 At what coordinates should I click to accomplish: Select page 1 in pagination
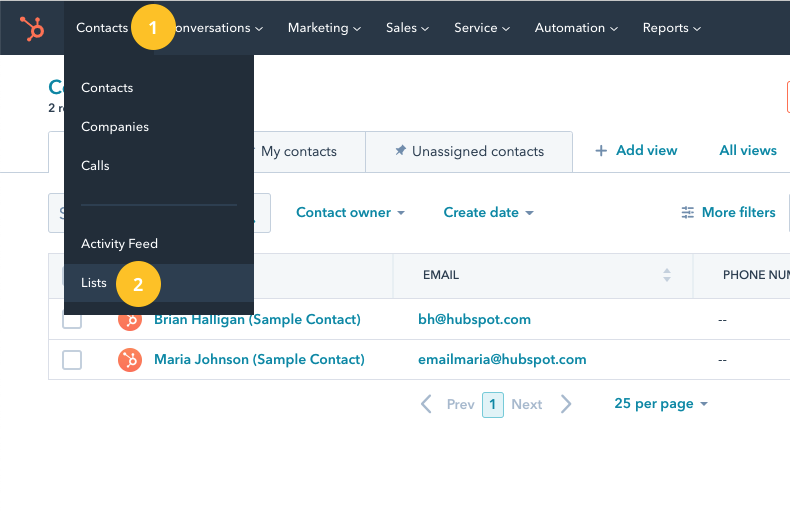[x=492, y=404]
